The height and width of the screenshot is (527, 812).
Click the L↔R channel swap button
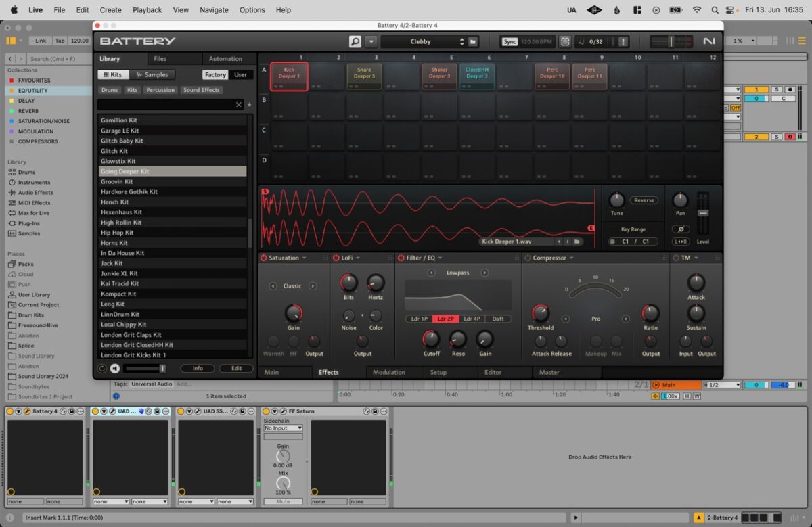point(680,242)
